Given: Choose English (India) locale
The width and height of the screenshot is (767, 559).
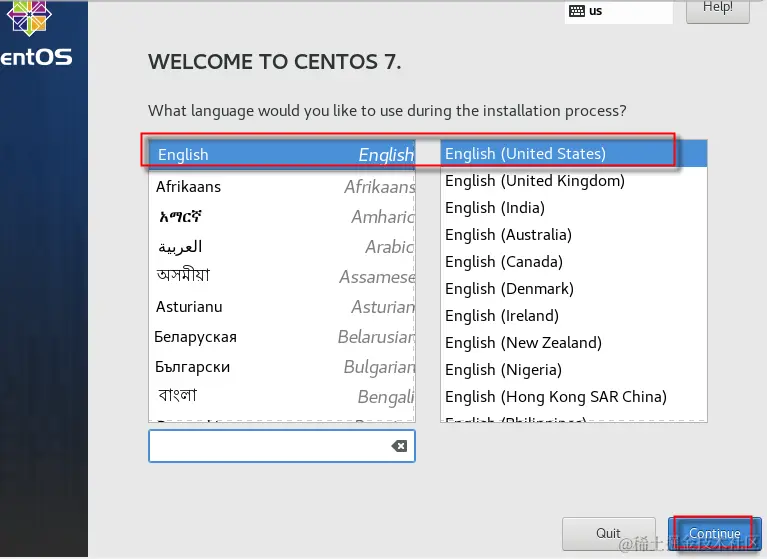Looking at the screenshot, I should [x=574, y=207].
